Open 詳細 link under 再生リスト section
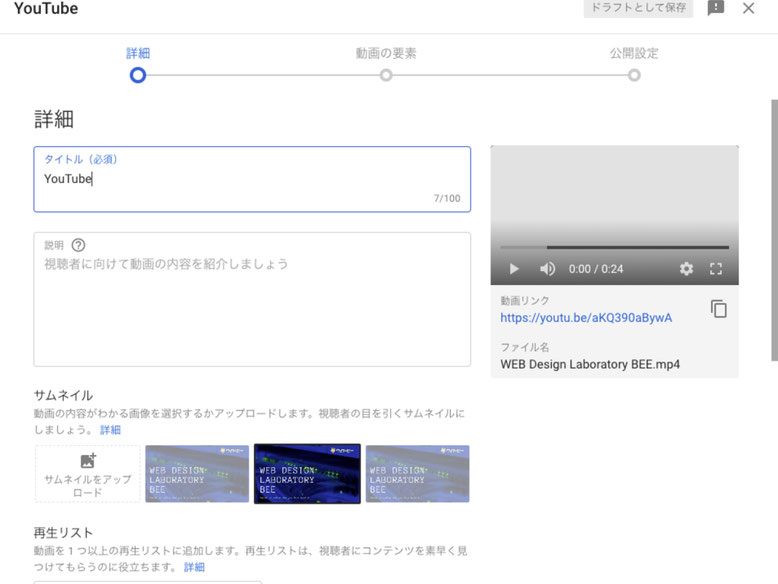This screenshot has width=778, height=584. pos(194,567)
